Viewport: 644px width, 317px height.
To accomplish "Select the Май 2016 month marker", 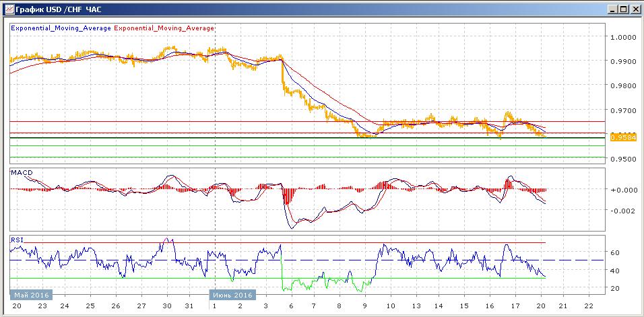I will (x=30, y=295).
